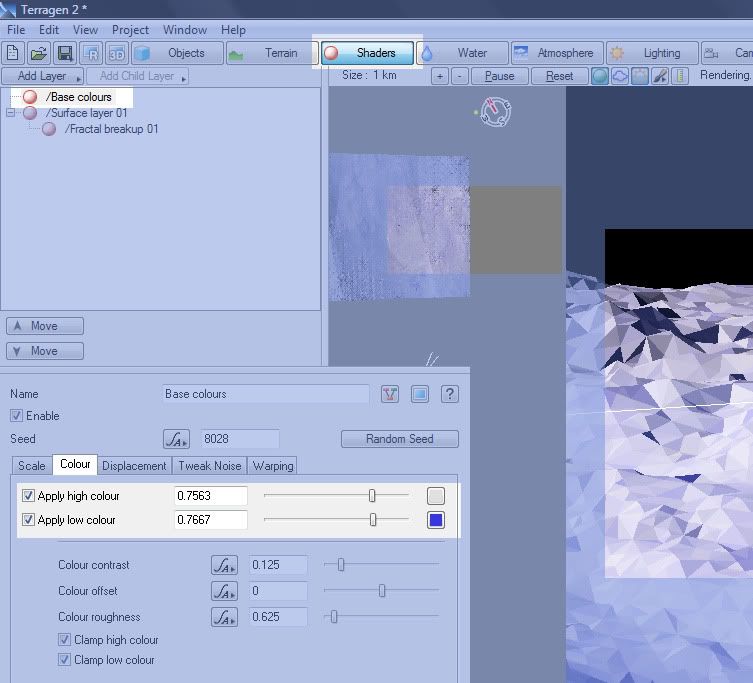The image size is (753, 683).
Task: Open a project with the folder icon
Action: (x=39, y=53)
